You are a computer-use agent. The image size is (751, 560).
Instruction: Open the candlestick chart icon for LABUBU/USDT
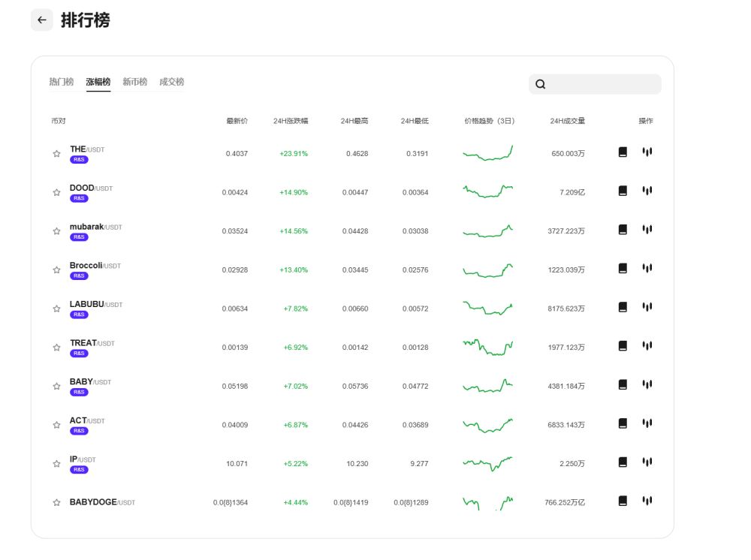(647, 307)
